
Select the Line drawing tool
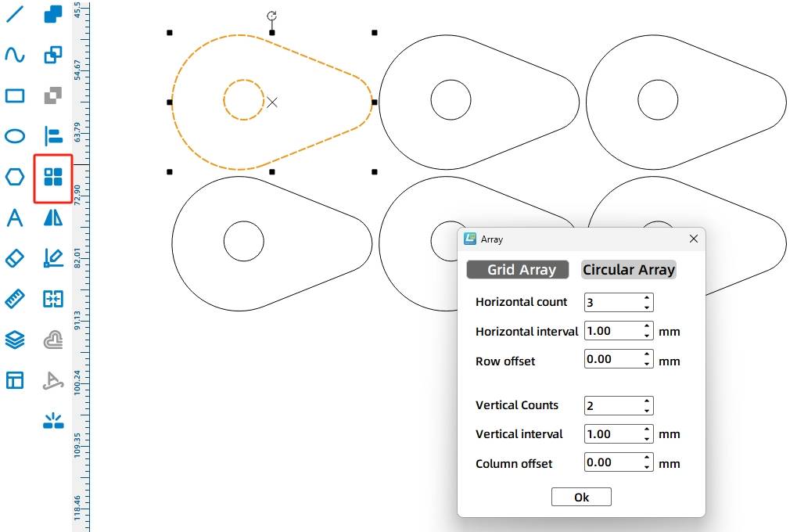click(15, 14)
